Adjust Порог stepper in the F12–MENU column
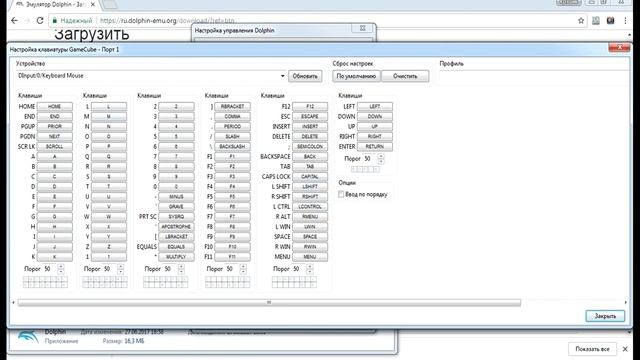 click(x=309, y=269)
